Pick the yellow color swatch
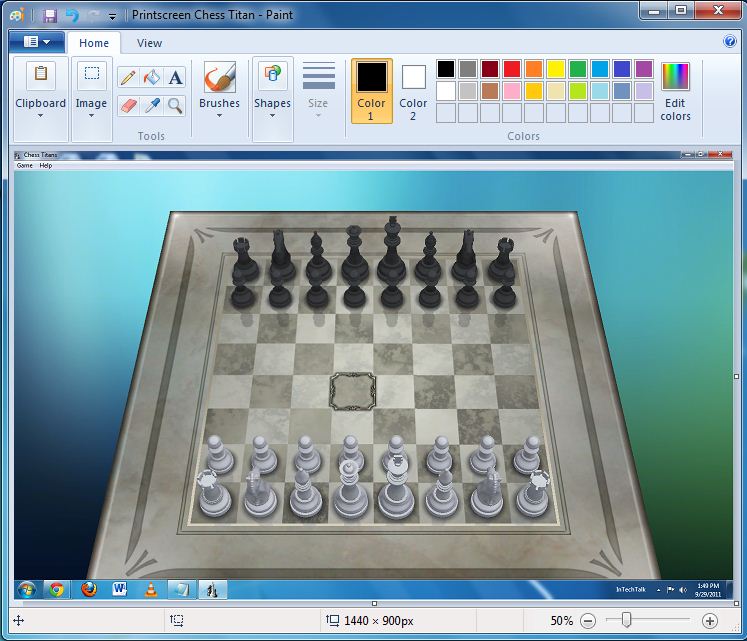 (x=556, y=69)
